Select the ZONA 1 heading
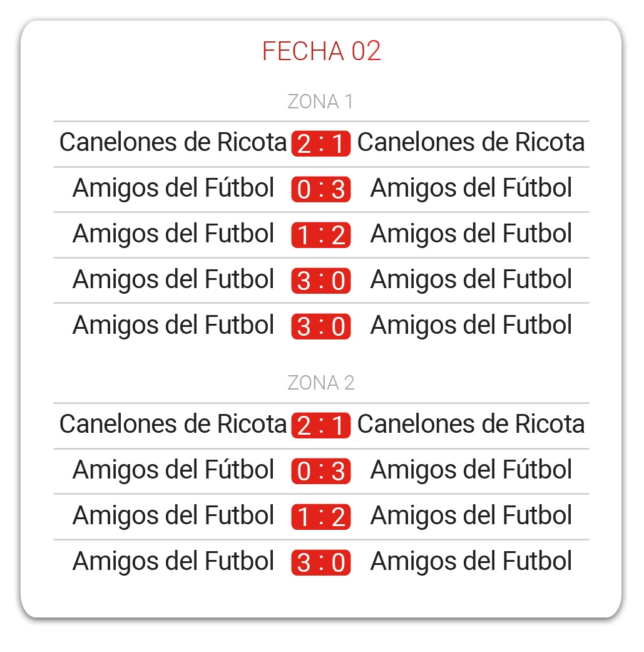The width and height of the screenshot is (644, 652). coord(320,102)
